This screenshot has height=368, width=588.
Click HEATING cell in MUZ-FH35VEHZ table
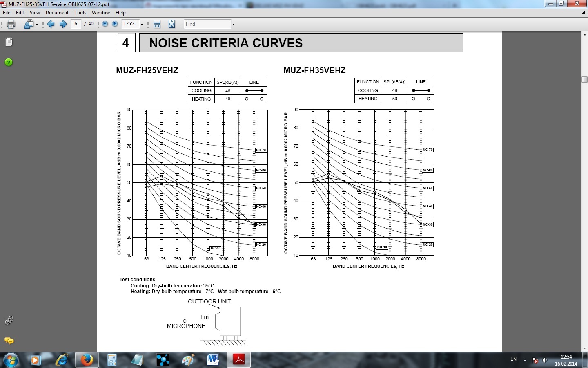[368, 99]
